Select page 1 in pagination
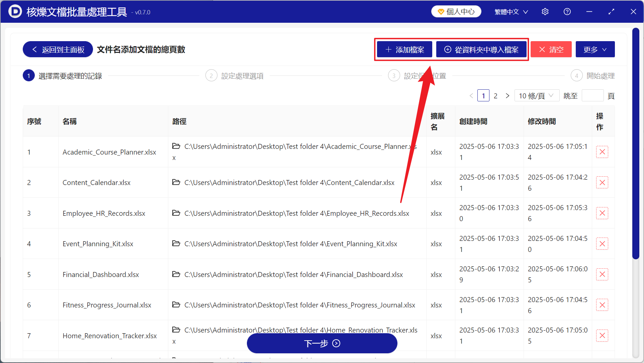Screen dimensions: 644x363 point(483,96)
